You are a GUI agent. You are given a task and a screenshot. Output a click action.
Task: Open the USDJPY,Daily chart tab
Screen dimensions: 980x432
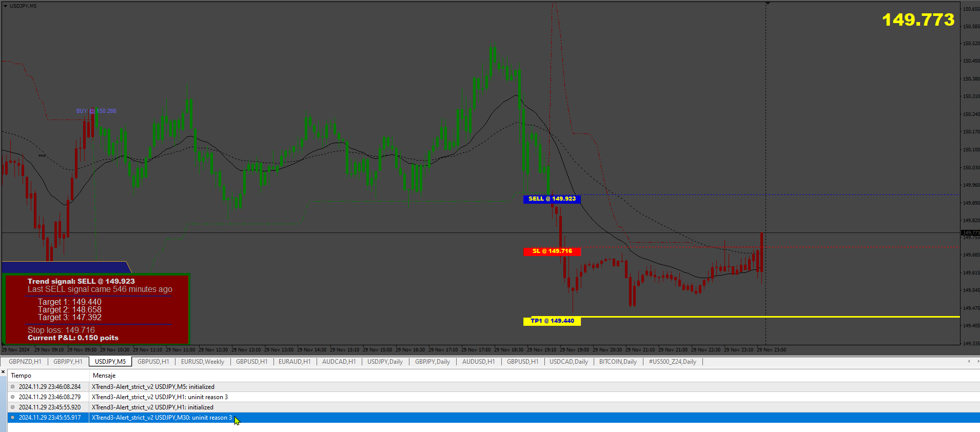(385, 362)
